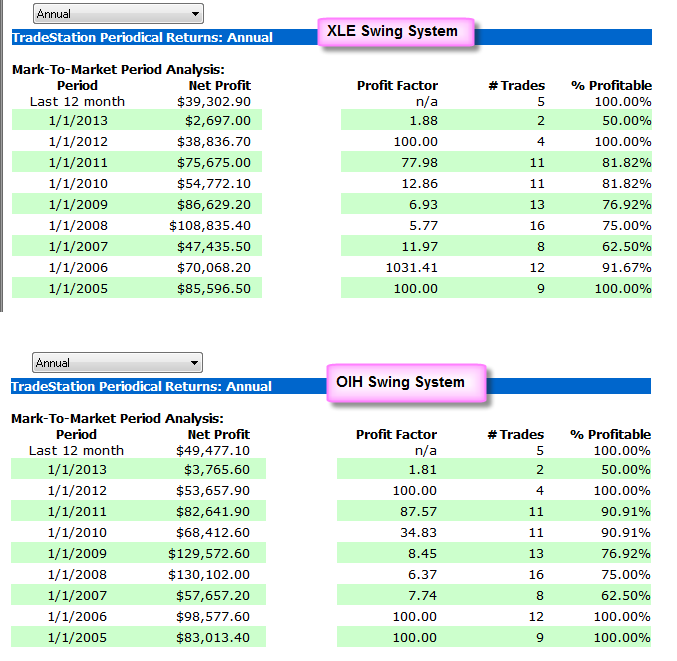Select OIH net profit $129,572.60
This screenshot has width=677, height=661.
click(x=209, y=554)
